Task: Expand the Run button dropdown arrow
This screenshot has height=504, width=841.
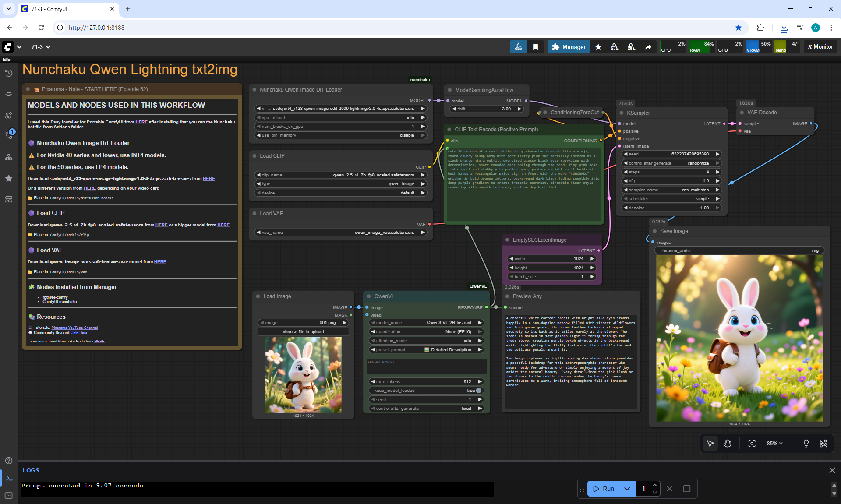Action: (x=627, y=489)
